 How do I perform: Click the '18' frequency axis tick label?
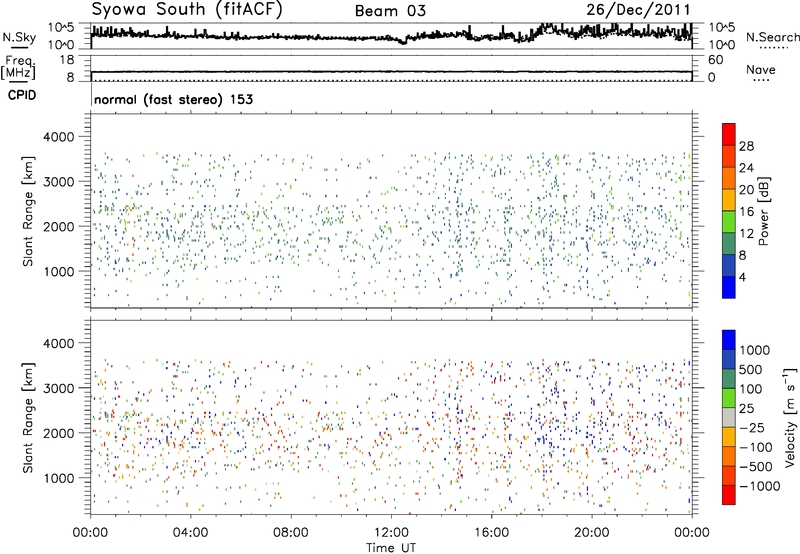click(67, 60)
